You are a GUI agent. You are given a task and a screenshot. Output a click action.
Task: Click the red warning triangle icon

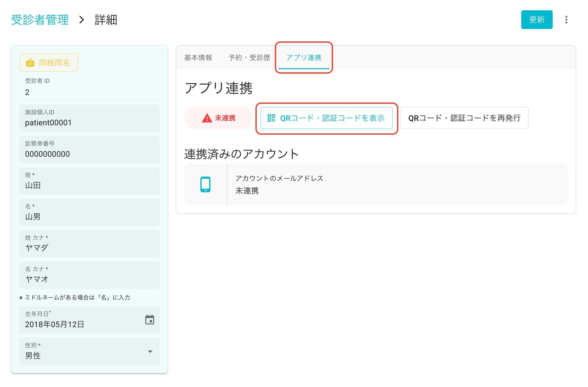point(206,118)
